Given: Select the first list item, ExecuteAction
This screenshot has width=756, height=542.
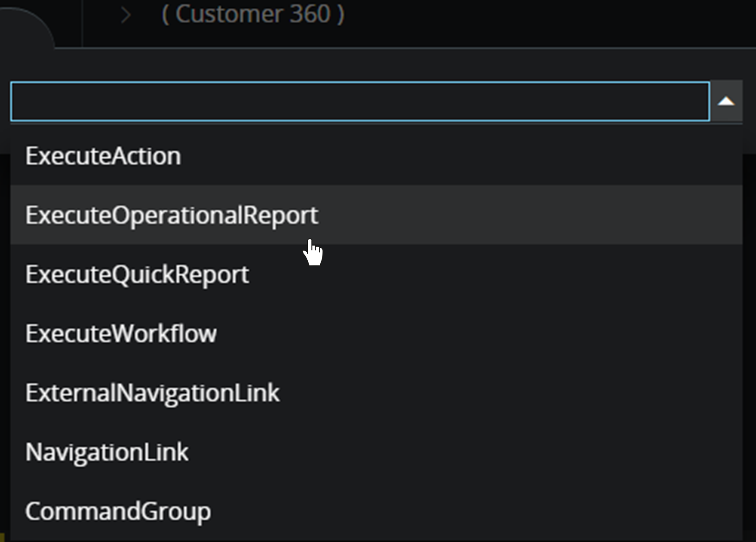Looking at the screenshot, I should (x=103, y=156).
